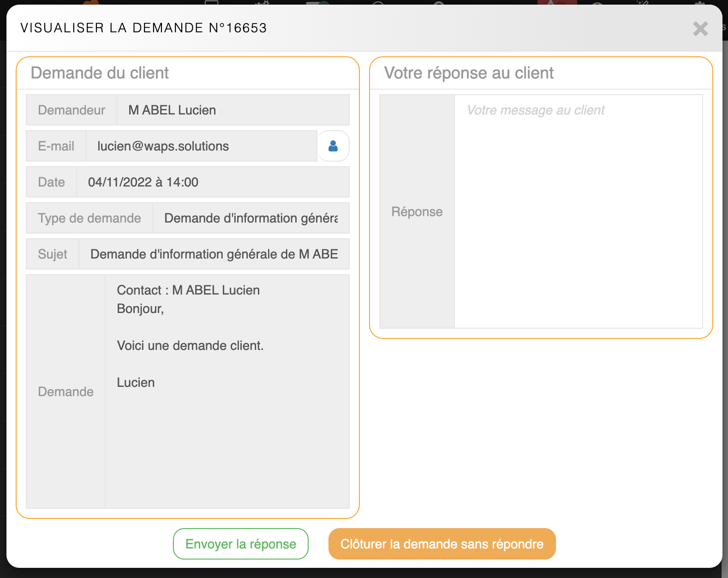Click the 'Demande' label beside the message

(66, 392)
